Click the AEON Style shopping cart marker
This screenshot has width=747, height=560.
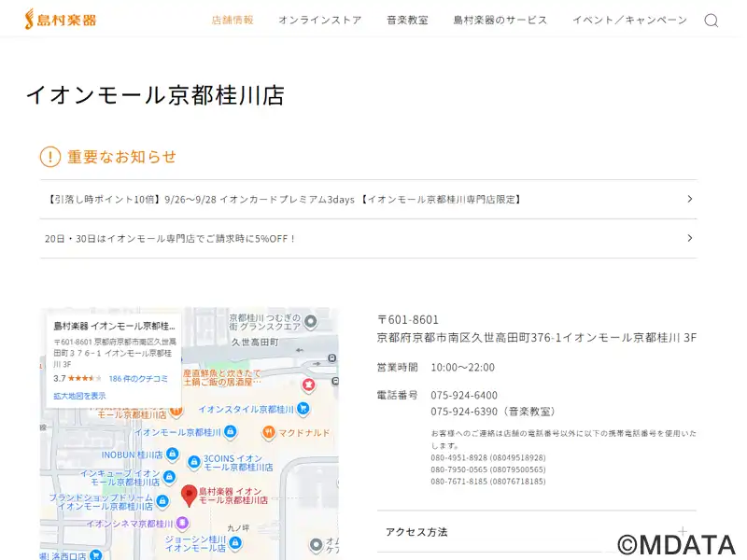click(303, 409)
